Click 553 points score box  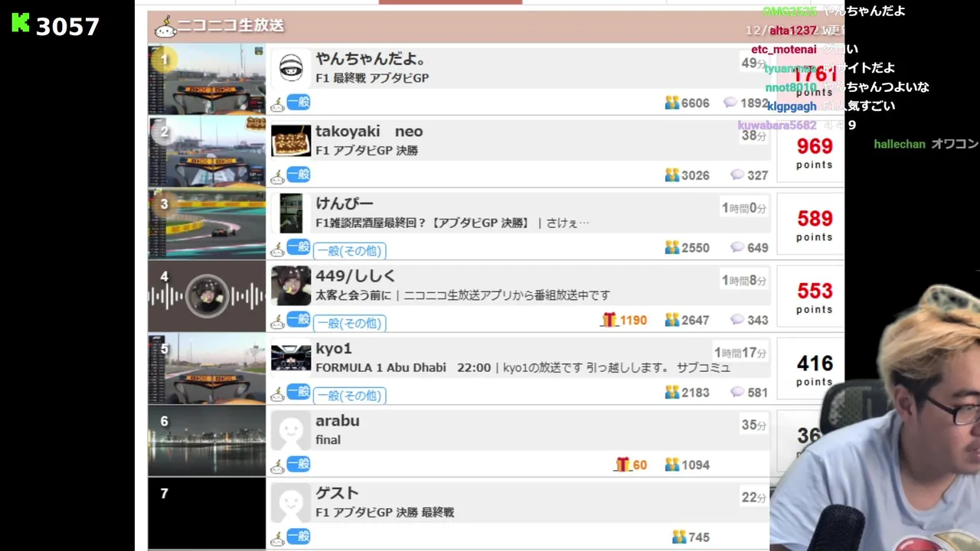click(x=810, y=297)
